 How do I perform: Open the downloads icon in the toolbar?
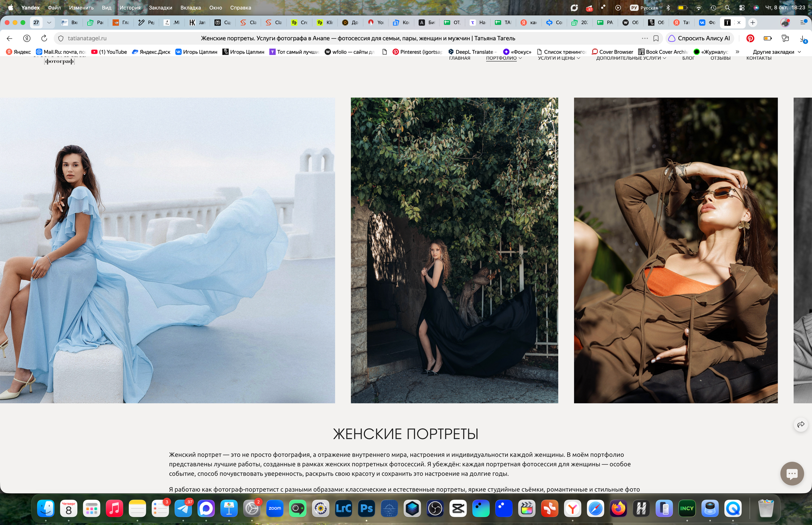point(803,39)
